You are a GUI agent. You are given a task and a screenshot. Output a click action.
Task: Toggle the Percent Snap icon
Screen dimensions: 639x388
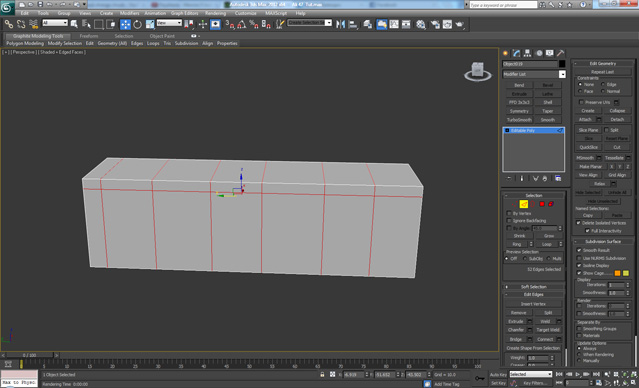[254, 24]
